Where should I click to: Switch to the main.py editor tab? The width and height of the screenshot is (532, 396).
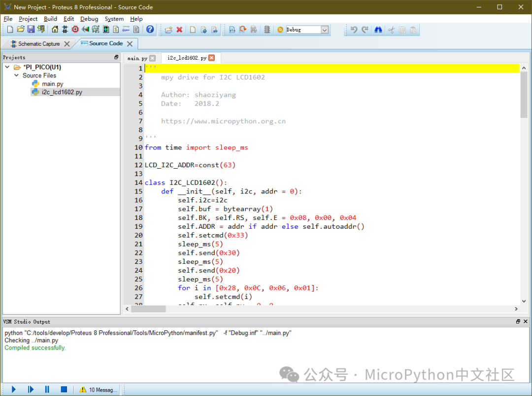coord(137,58)
